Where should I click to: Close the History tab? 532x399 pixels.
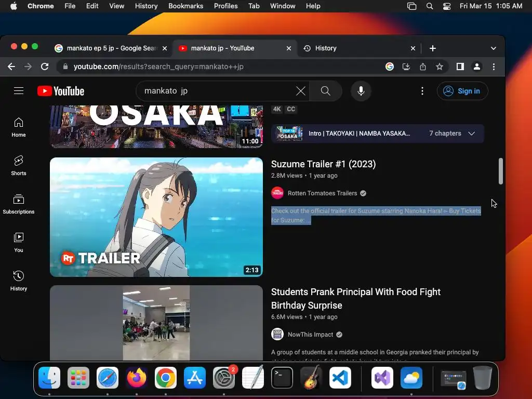[x=413, y=48]
